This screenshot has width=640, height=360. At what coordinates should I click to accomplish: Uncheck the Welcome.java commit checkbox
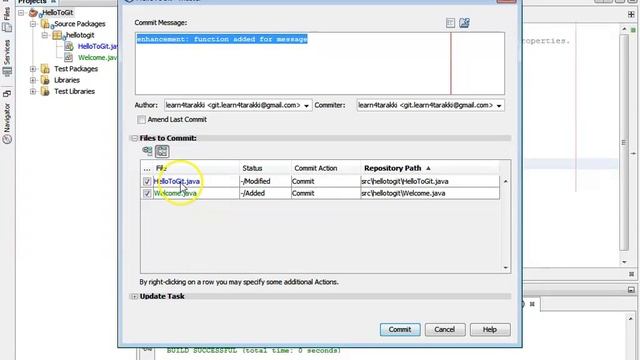[x=147, y=193]
